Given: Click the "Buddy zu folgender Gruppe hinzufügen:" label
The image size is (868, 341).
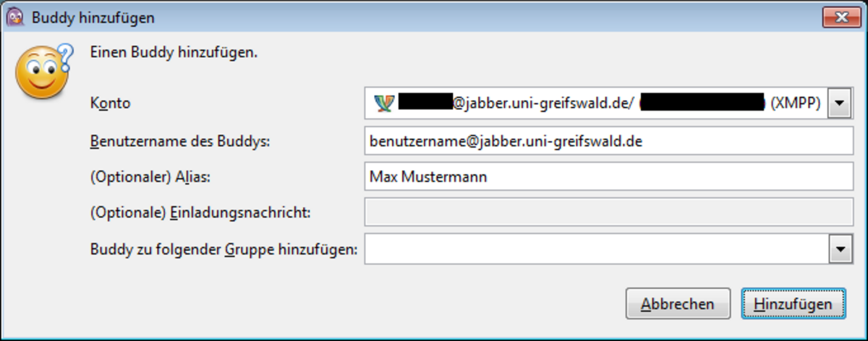Looking at the screenshot, I should tap(224, 250).
